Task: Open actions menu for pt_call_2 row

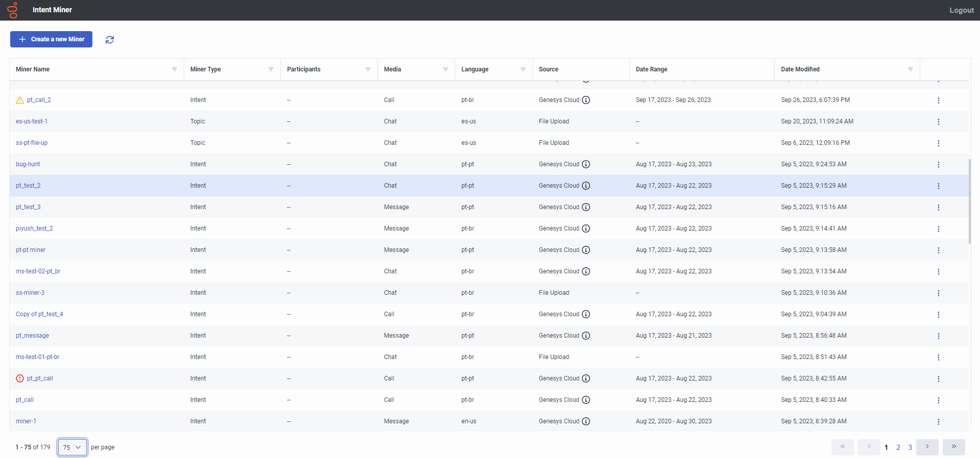Action: pos(938,100)
